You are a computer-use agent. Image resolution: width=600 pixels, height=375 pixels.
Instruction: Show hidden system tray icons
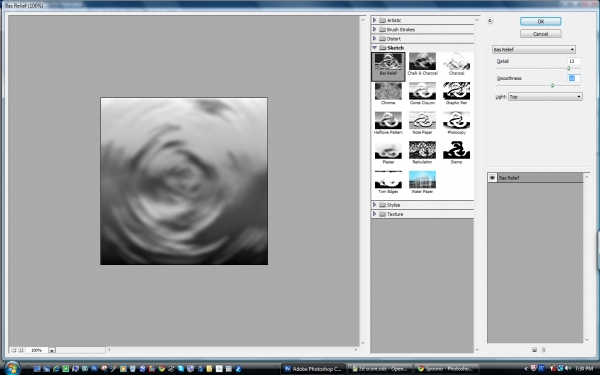[x=525, y=368]
